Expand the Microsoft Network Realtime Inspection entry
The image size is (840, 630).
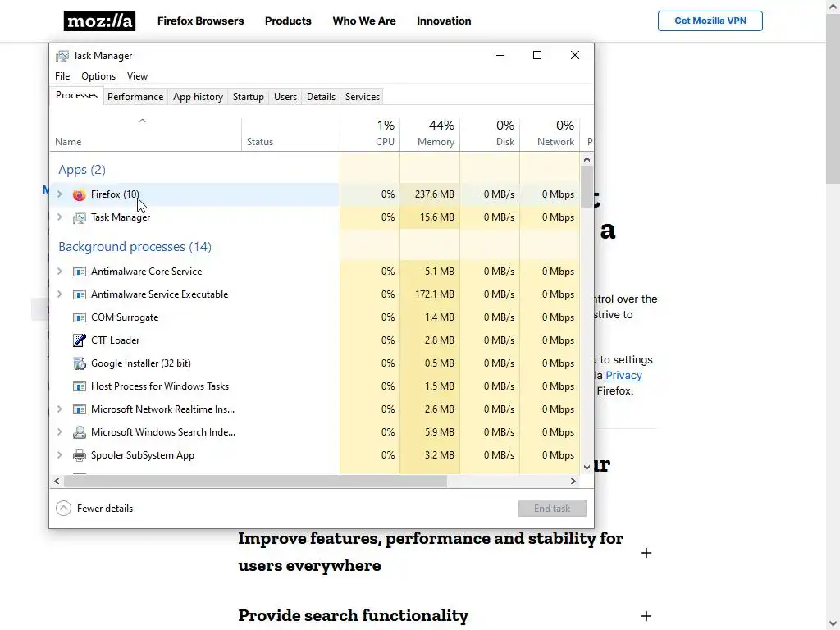59,409
